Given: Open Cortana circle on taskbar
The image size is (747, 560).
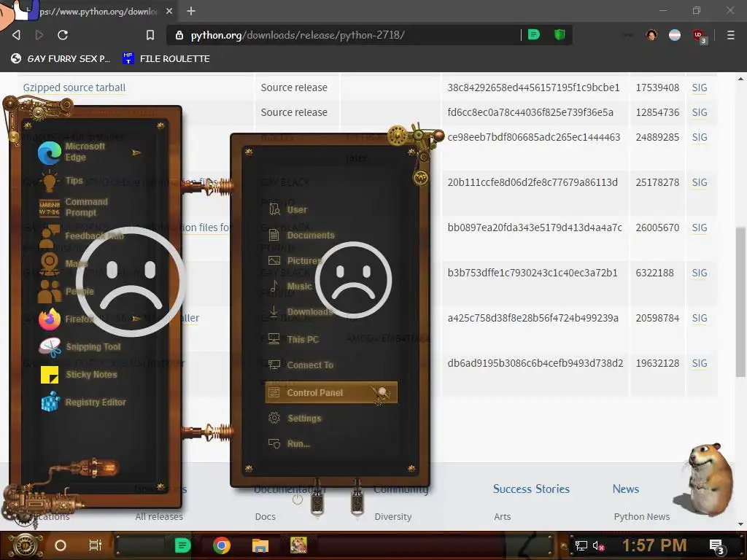Looking at the screenshot, I should pyautogui.click(x=61, y=545).
